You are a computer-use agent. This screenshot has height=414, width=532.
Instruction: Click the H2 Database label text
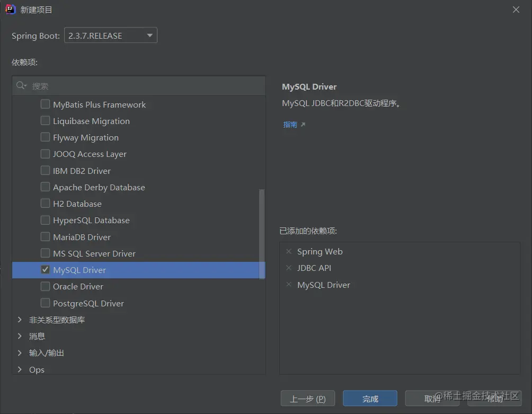[x=77, y=204]
